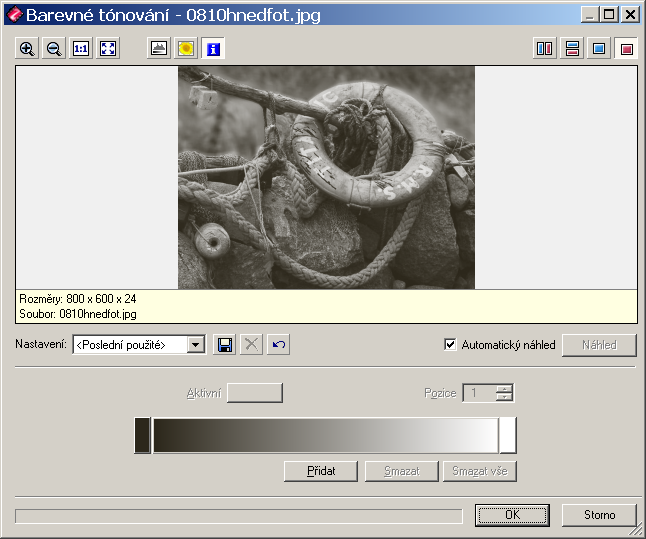Image resolution: width=646 pixels, height=539 pixels.
Task: Click the Přidat button
Action: (320, 471)
